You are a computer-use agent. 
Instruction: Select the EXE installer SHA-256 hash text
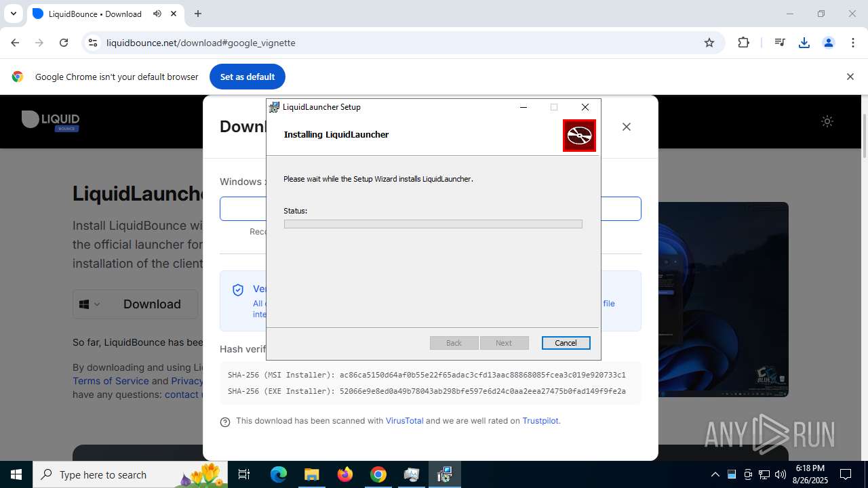(482, 391)
